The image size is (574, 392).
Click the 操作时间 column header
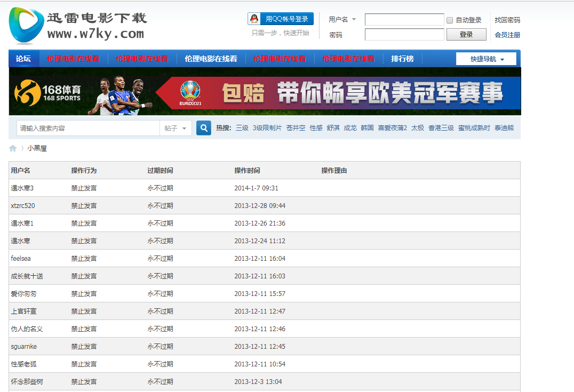[248, 171]
